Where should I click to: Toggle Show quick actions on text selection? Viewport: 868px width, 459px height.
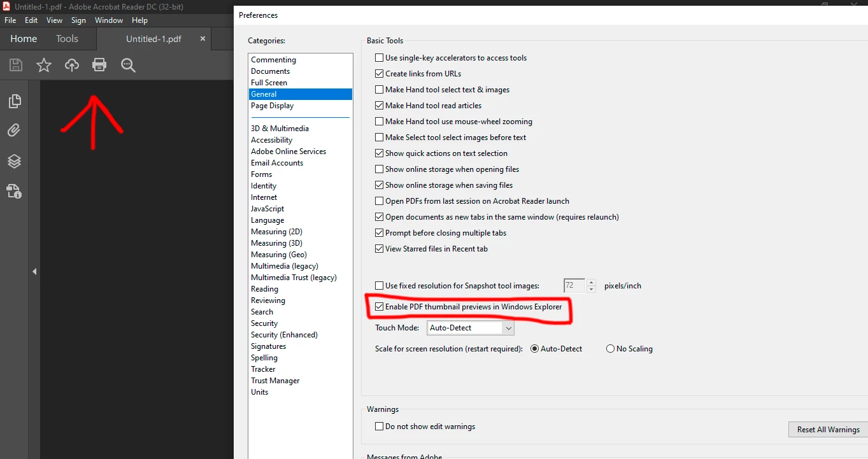380,153
